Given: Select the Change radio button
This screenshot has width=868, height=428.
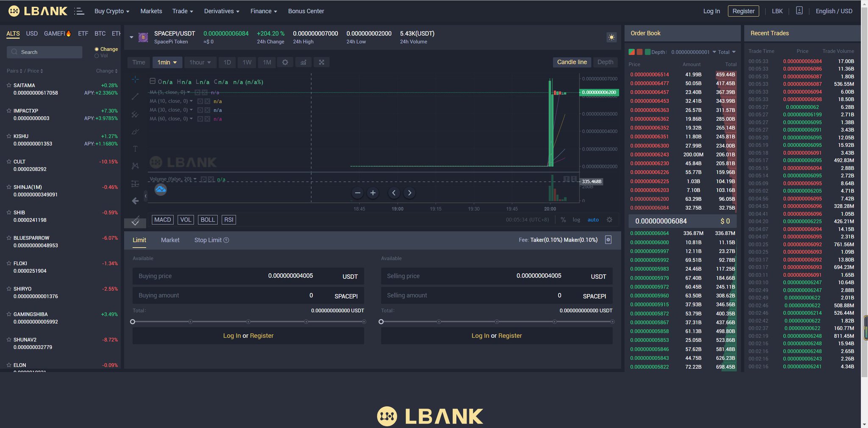Looking at the screenshot, I should click(x=97, y=49).
